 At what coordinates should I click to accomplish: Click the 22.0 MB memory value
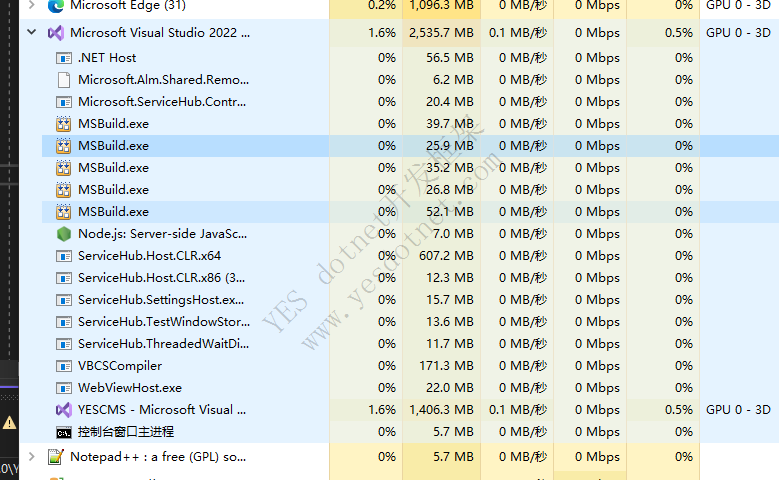pyautogui.click(x=450, y=388)
